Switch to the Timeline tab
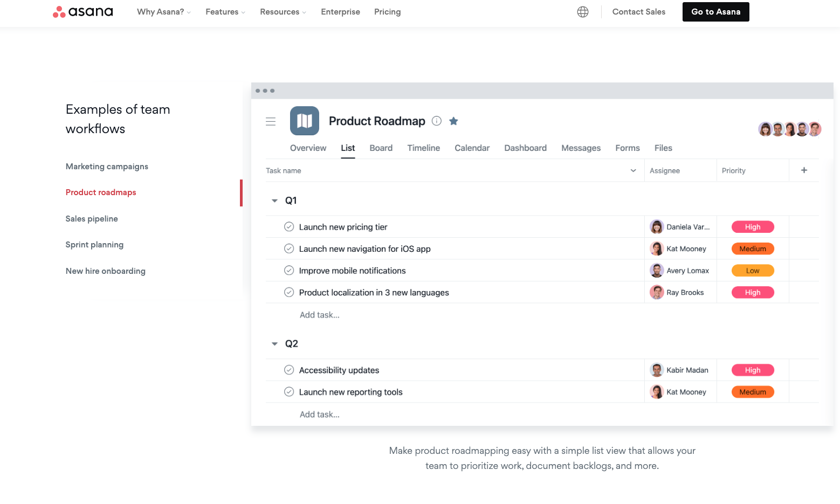840x504 pixels. point(423,148)
